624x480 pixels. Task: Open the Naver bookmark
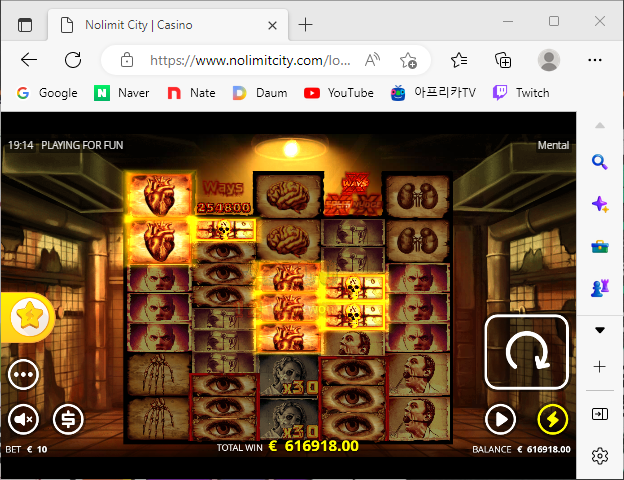coord(121,93)
